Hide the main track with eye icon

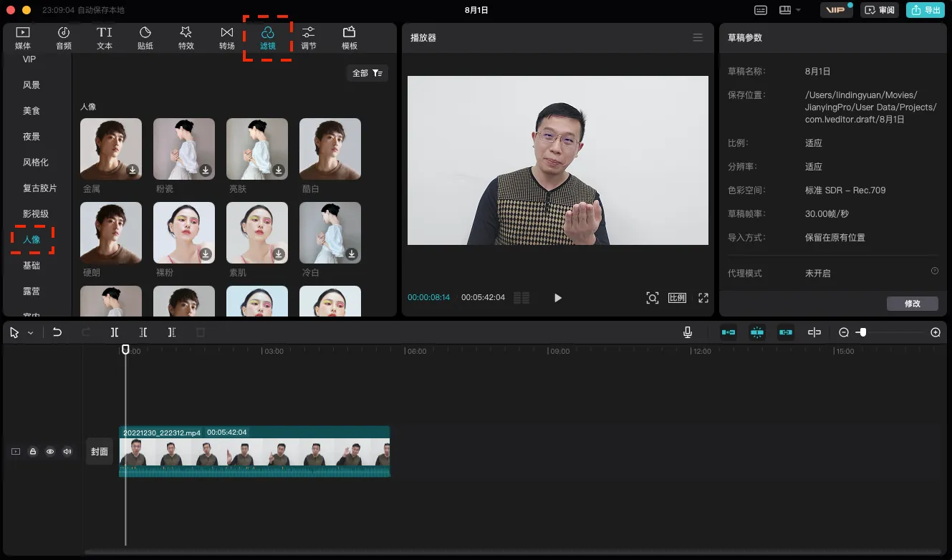pos(50,452)
